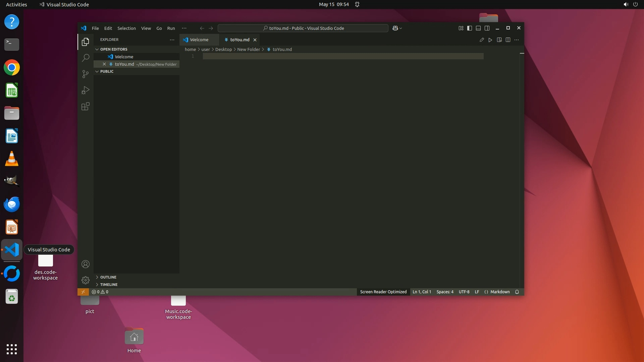Toggle the bottom panel visibility

point(478,28)
